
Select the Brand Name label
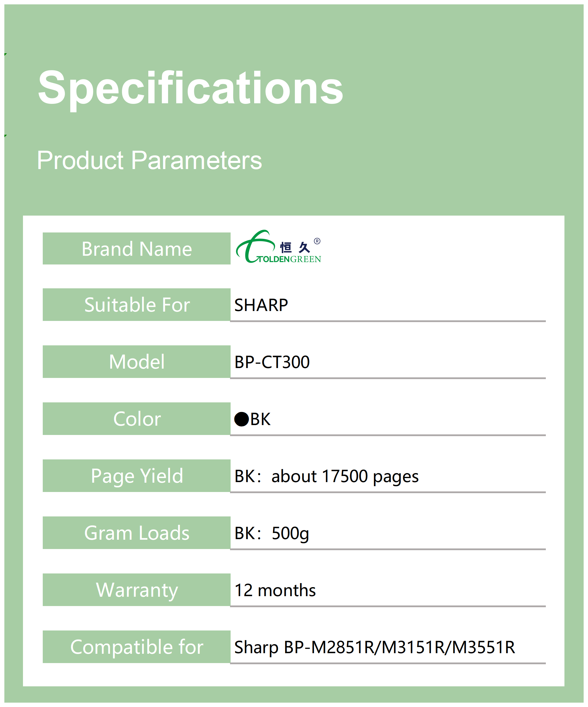click(x=137, y=249)
